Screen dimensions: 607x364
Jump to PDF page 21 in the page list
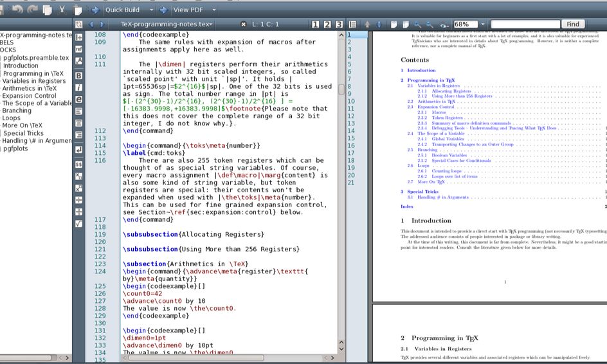click(351, 183)
